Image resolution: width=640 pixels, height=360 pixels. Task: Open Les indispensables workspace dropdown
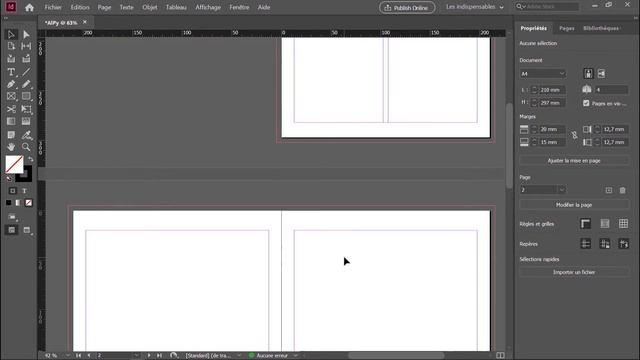click(475, 7)
